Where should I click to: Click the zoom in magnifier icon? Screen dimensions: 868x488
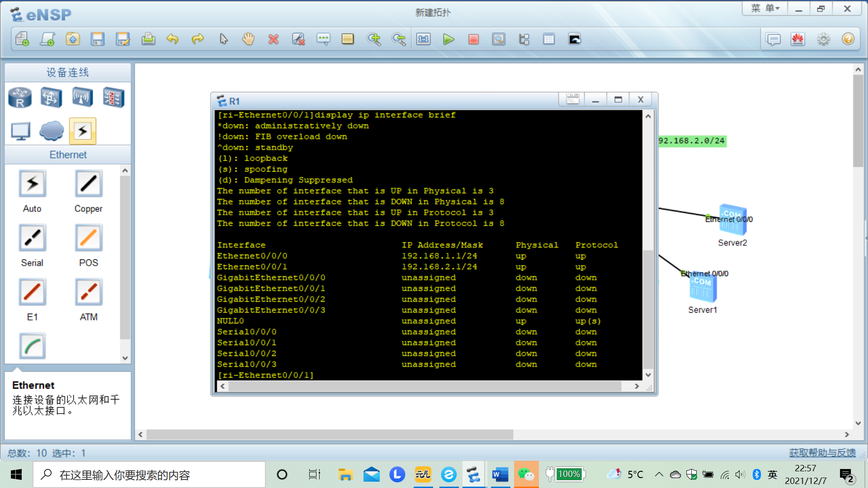[x=374, y=39]
